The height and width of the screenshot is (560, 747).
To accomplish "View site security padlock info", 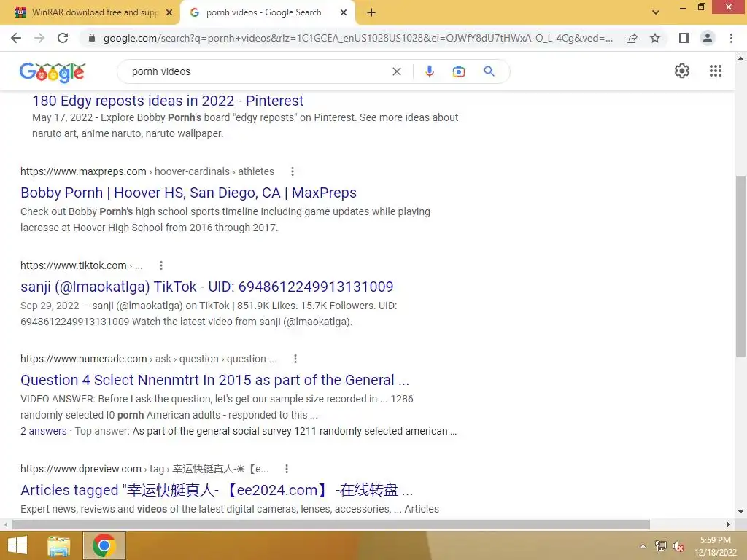I will [92, 38].
